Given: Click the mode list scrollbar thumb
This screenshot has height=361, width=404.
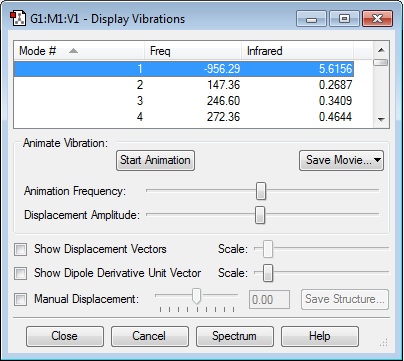Looking at the screenshot, I should [381, 62].
